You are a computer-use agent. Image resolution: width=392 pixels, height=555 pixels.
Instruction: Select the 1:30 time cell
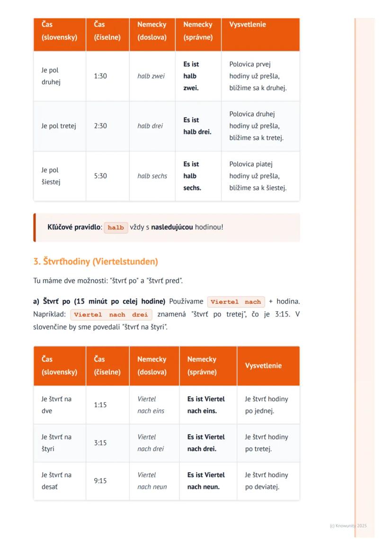click(100, 76)
